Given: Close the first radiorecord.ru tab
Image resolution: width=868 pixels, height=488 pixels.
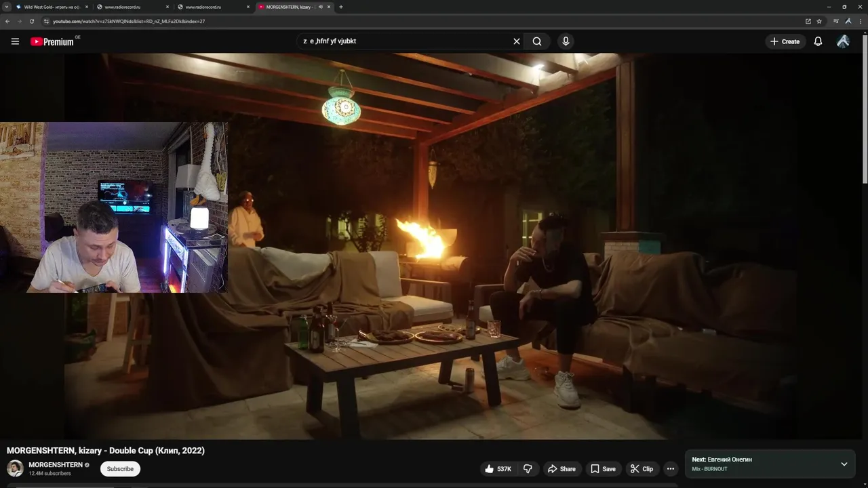Looking at the screenshot, I should (167, 7).
